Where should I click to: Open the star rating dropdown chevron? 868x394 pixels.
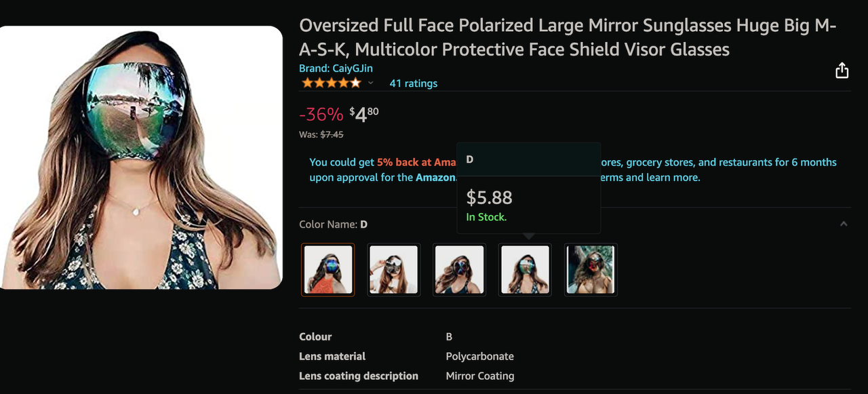[x=370, y=83]
